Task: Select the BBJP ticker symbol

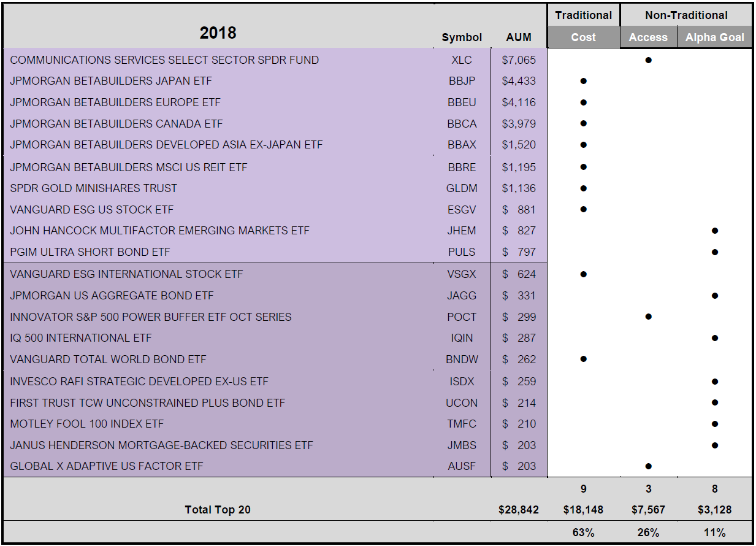Action: pyautogui.click(x=462, y=81)
